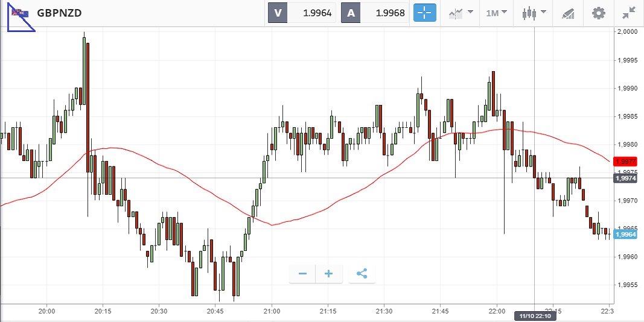Click the red 1.9977 moving average label
This screenshot has height=322, width=644.
(x=625, y=162)
